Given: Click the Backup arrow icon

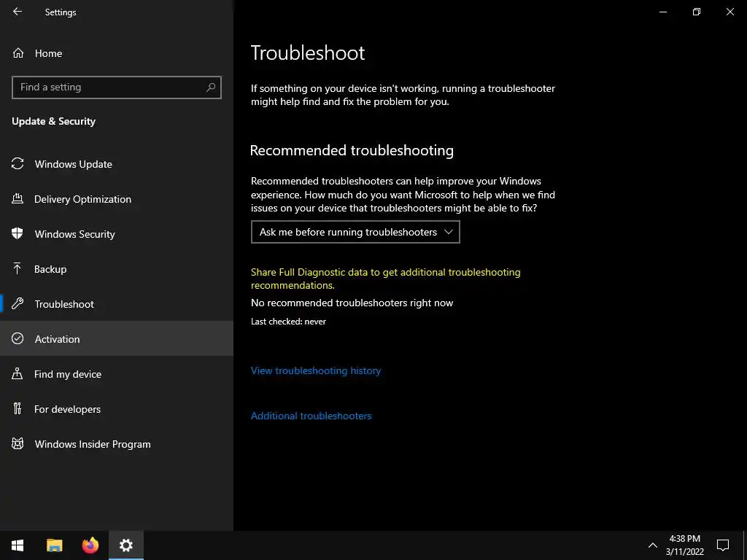Looking at the screenshot, I should click(x=18, y=269).
